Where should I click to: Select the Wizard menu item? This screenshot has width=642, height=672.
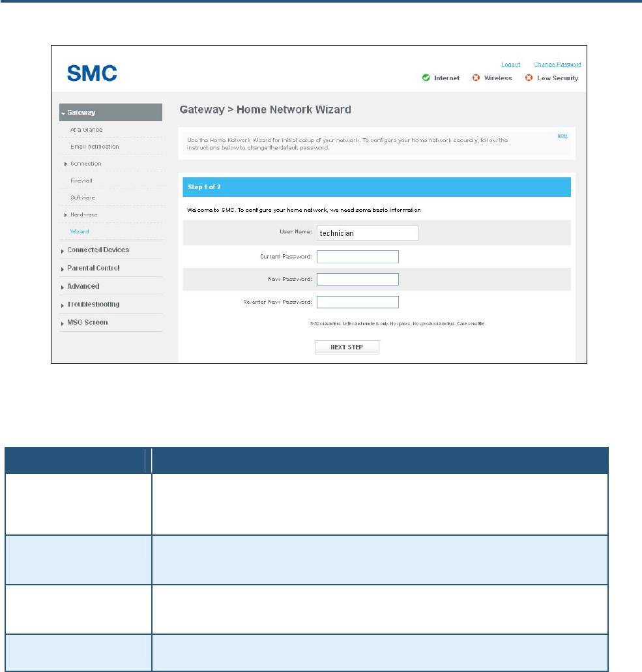(x=80, y=231)
